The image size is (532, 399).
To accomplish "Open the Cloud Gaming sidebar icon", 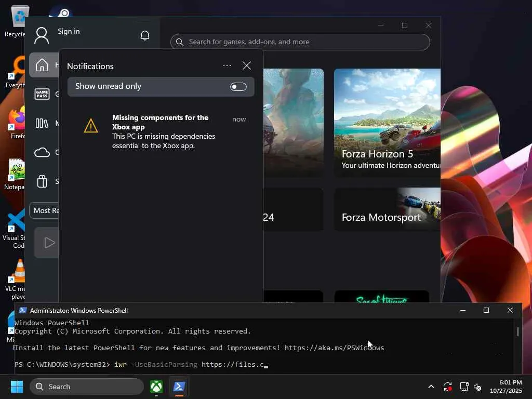I will click(x=42, y=152).
